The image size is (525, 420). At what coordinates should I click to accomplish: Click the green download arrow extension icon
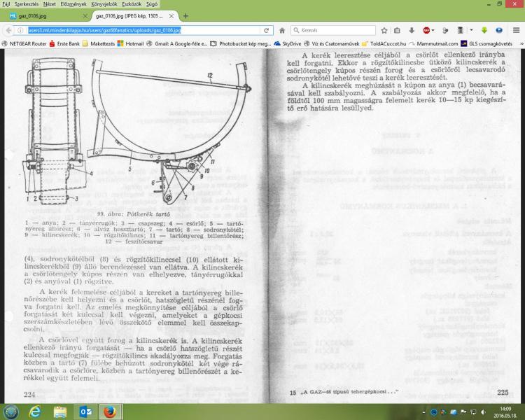(484, 31)
